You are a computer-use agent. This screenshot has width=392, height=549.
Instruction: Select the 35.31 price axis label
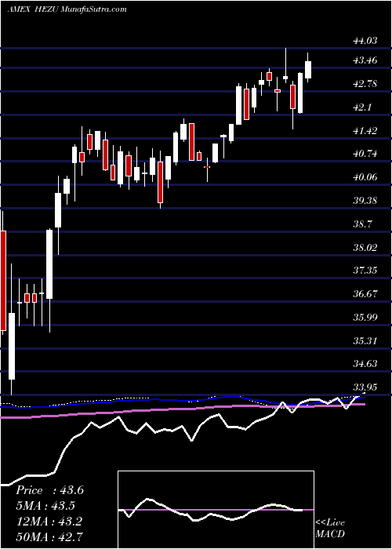[x=365, y=340]
